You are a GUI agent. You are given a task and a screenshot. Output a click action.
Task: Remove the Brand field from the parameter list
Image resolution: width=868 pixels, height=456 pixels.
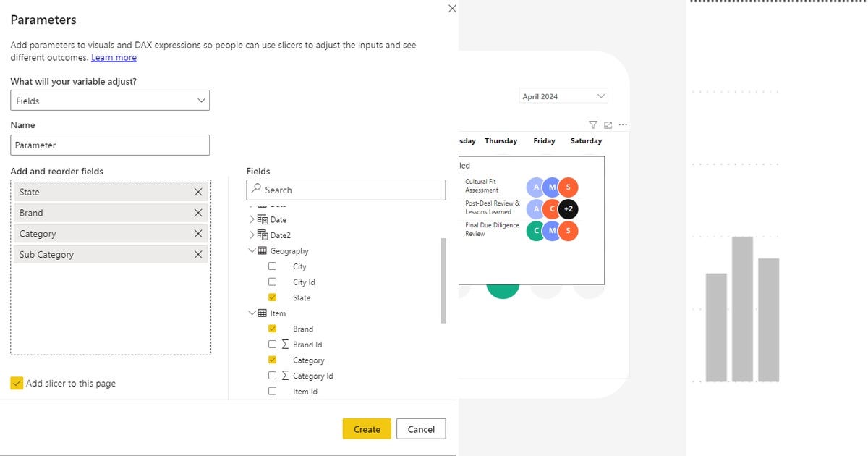(x=198, y=213)
